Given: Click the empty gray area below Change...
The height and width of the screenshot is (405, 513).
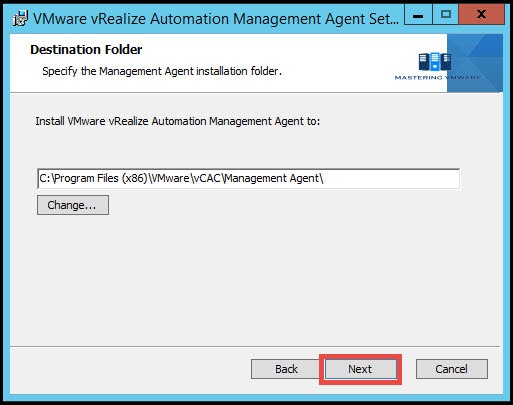Looking at the screenshot, I should coord(255,280).
